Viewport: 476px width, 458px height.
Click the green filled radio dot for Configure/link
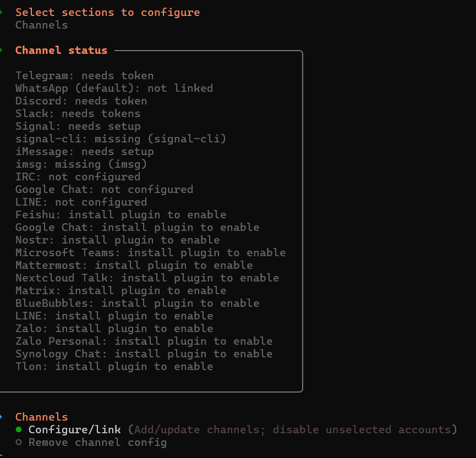coord(19,429)
